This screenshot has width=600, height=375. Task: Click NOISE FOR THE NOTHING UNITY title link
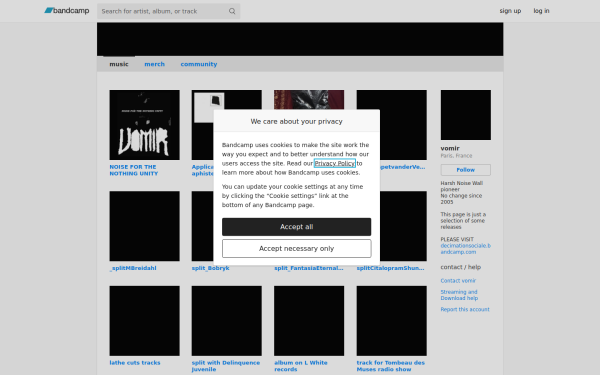coord(134,170)
